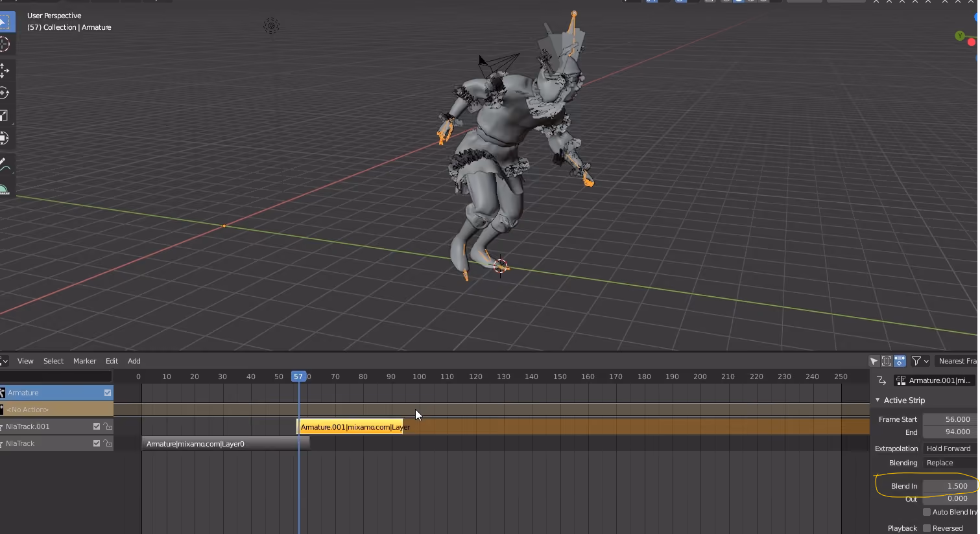This screenshot has height=534, width=980.
Task: Click frame 100 on the timeline ruler
Action: (420, 377)
